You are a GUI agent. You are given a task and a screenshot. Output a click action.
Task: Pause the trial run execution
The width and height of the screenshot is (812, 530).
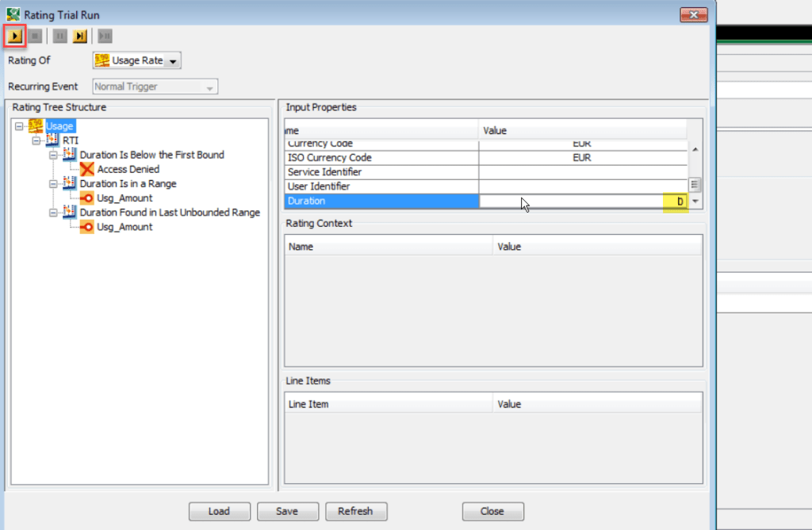(59, 36)
